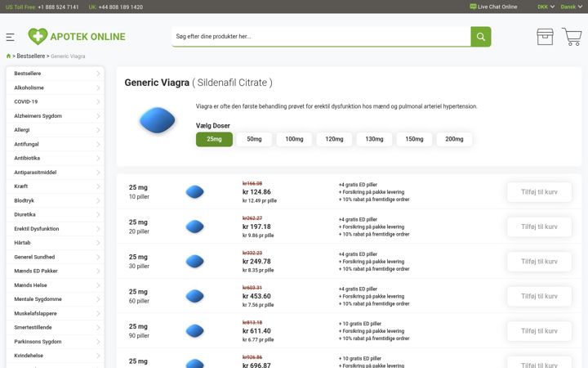Select the 50mg dose option
This screenshot has height=368, width=588.
pos(254,139)
